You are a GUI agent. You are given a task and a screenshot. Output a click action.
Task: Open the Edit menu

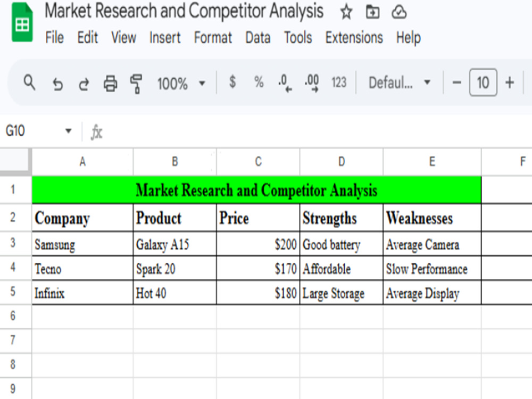[x=88, y=37]
